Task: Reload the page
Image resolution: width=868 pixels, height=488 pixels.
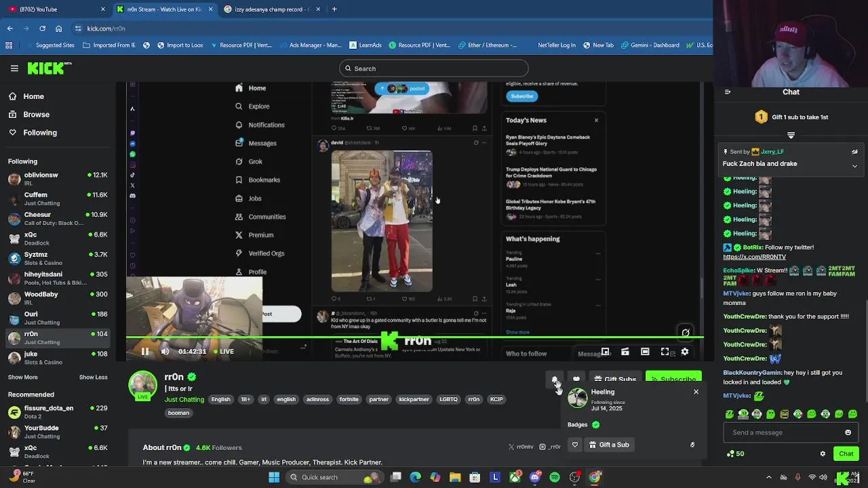Action: (42, 28)
